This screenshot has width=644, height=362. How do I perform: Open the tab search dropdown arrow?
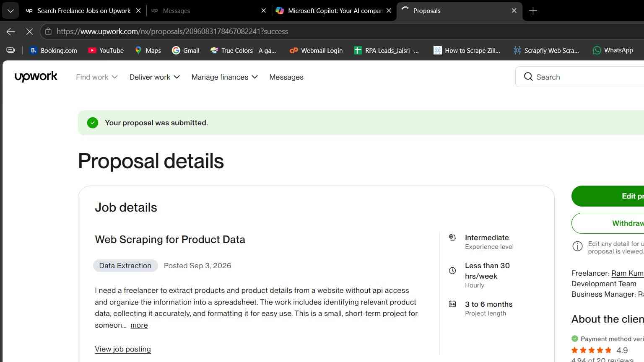coord(10,11)
